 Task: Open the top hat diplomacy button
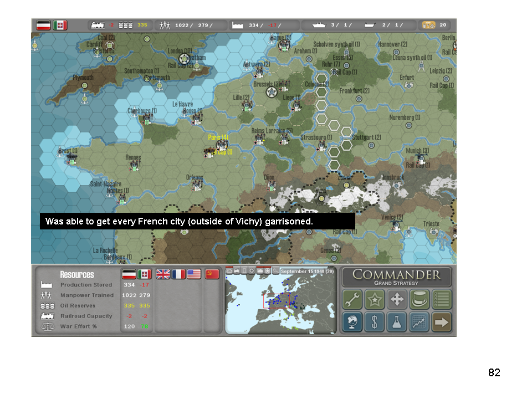[420, 300]
